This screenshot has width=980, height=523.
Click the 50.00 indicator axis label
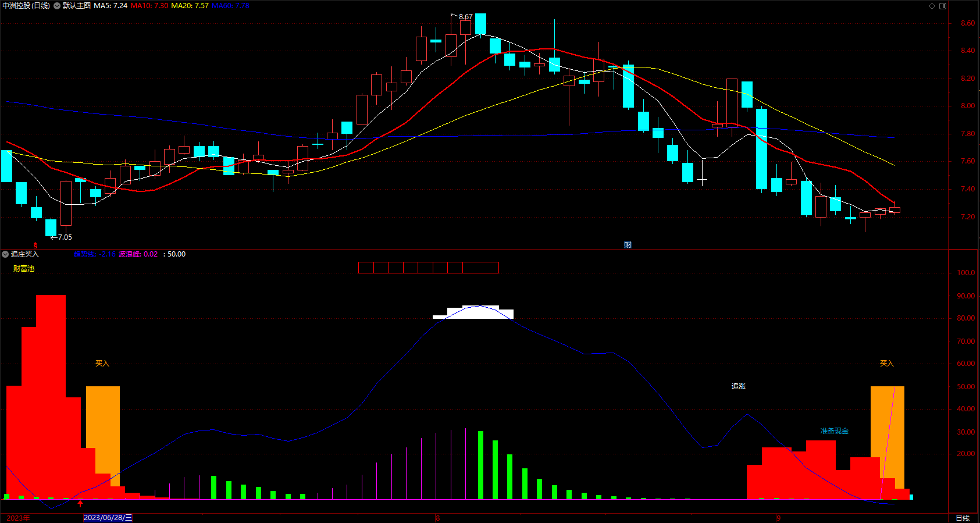pyautogui.click(x=966, y=387)
